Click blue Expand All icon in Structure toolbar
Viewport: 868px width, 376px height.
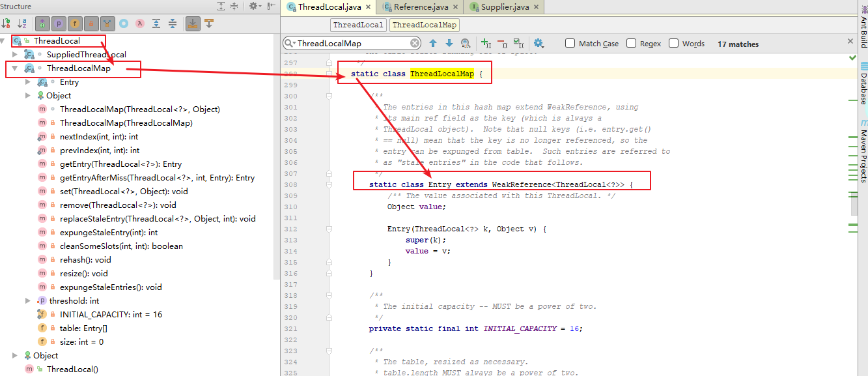click(156, 23)
